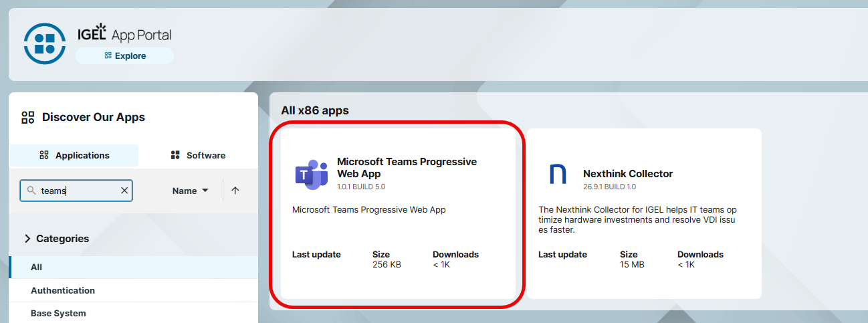Screen dimensions: 868x323
Task: Switch to the Software tab
Action: coord(198,155)
